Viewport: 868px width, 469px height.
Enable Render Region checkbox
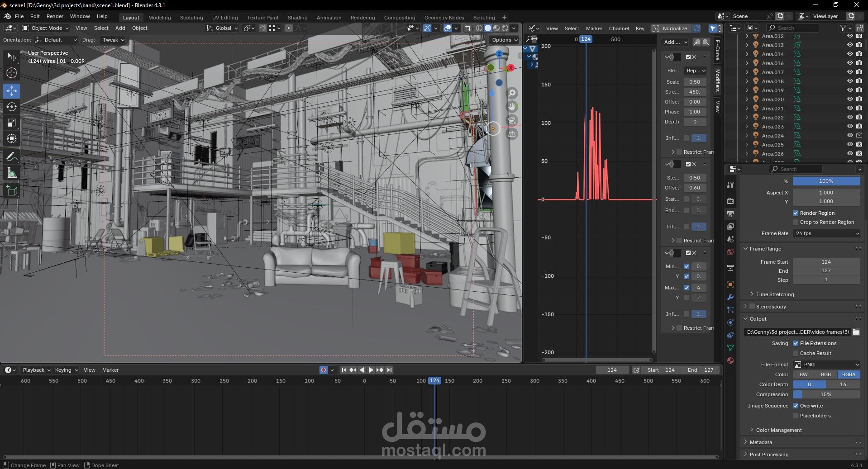coord(796,213)
